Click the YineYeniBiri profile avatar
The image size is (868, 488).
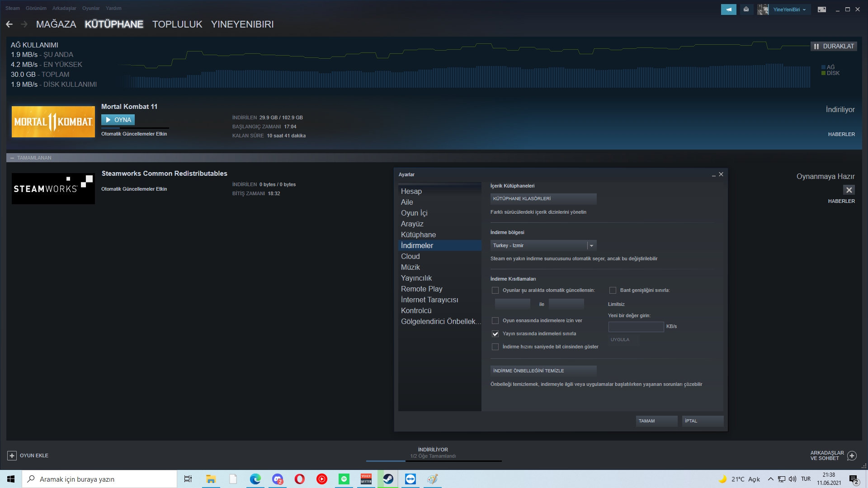coord(763,9)
